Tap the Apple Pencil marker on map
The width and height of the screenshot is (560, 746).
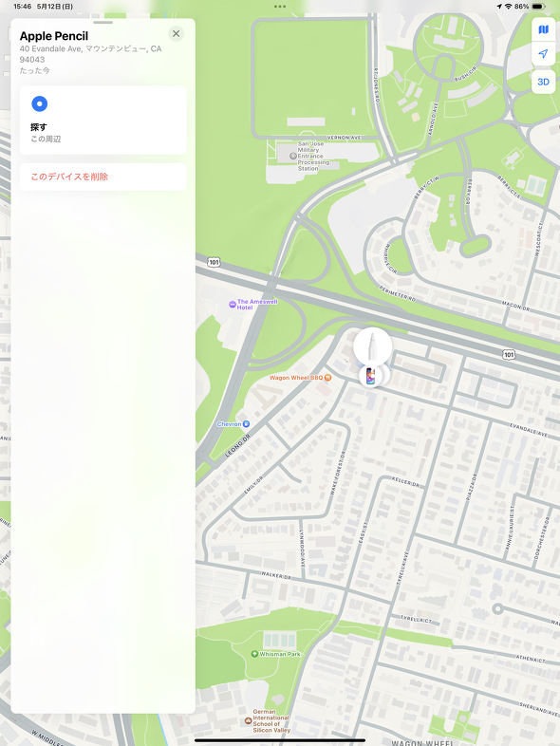372,345
